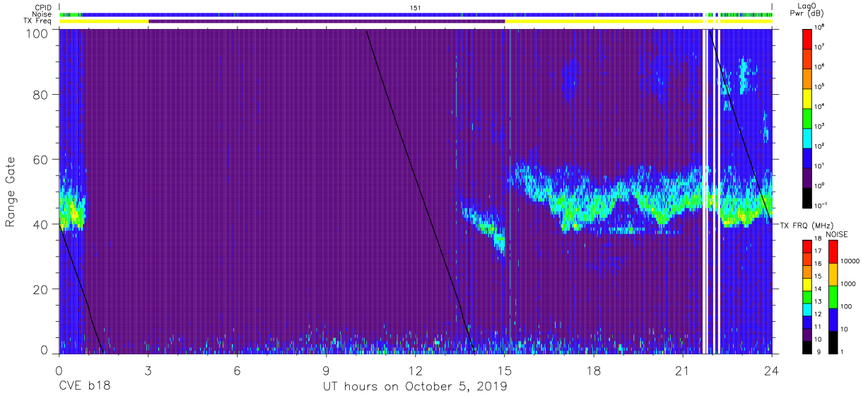Viewport: 868px width, 401px height.
Task: Pick the yellow 14–15 MHz TX FRQ swatch
Action: click(x=808, y=284)
